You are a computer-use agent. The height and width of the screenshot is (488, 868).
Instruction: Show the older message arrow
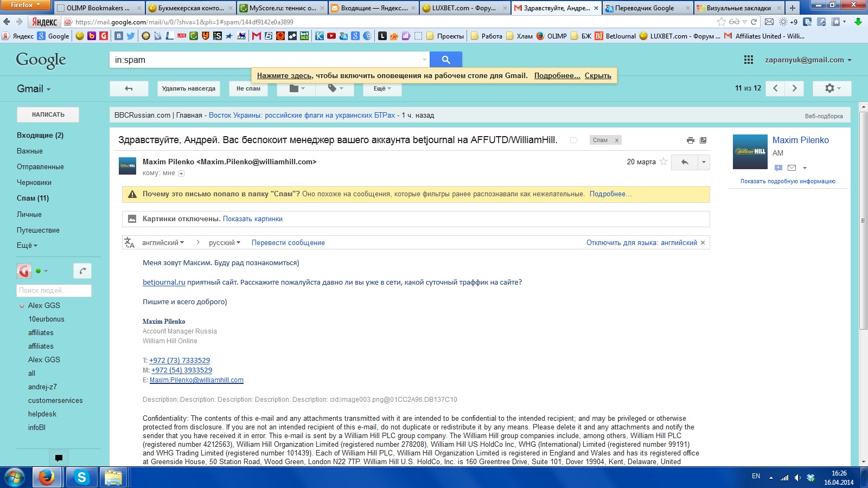794,88
